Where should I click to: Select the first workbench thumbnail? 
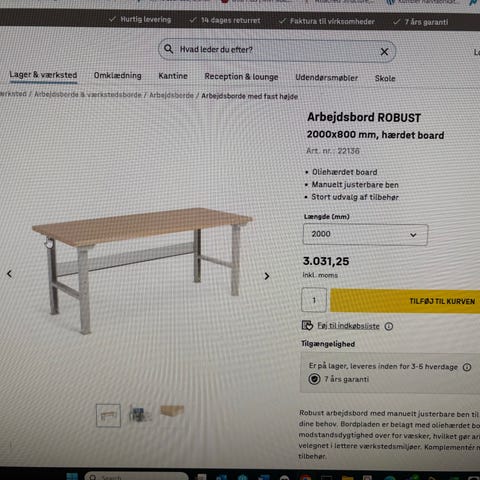[108, 415]
